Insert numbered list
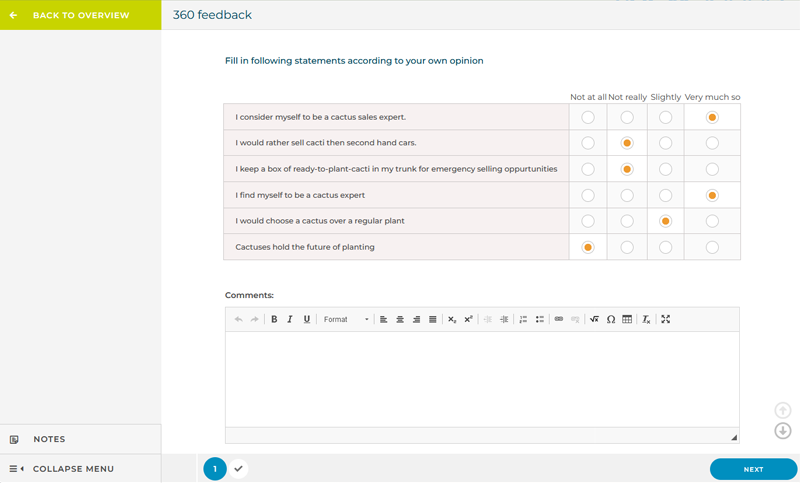Image resolution: width=800 pixels, height=483 pixels. point(523,319)
